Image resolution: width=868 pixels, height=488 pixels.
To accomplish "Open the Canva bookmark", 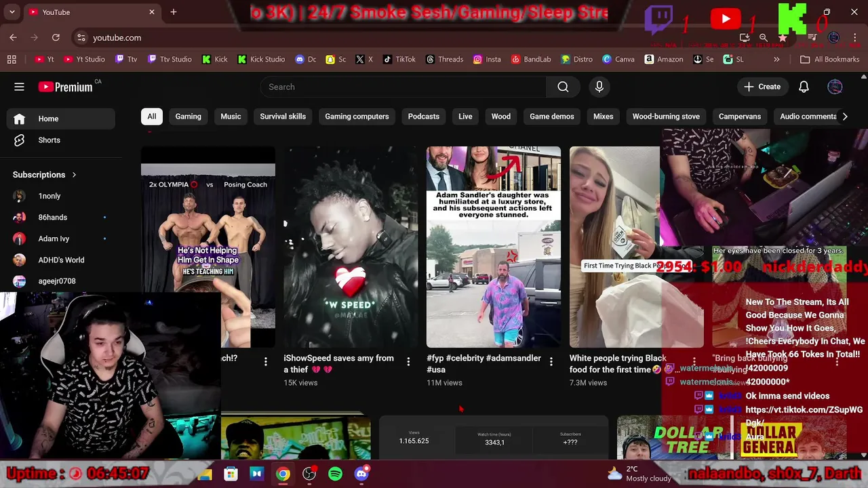I will (618, 59).
